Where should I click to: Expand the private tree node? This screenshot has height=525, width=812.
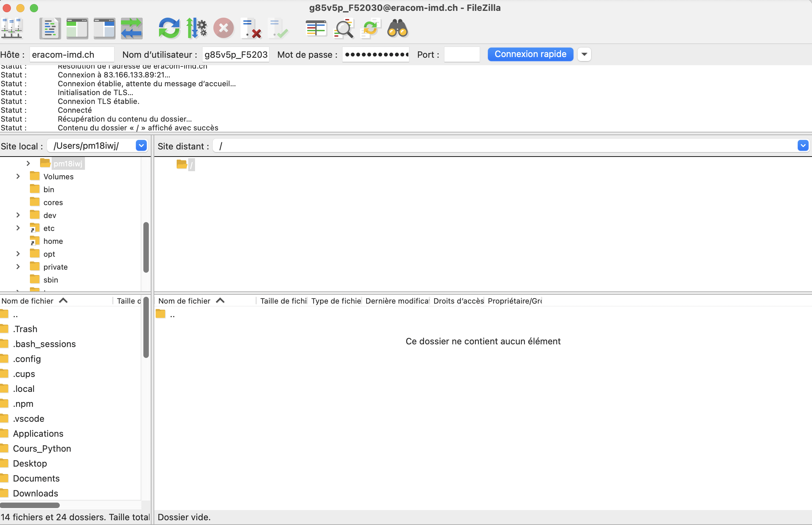click(18, 267)
